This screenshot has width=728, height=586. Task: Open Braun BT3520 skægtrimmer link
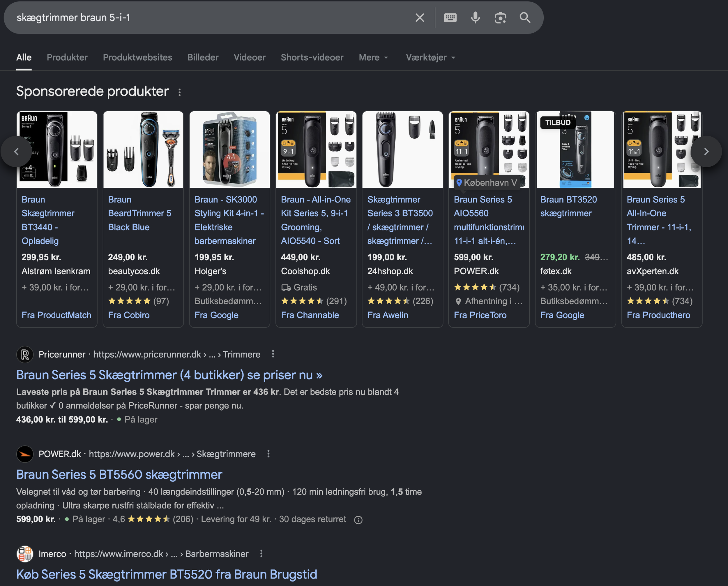569,206
